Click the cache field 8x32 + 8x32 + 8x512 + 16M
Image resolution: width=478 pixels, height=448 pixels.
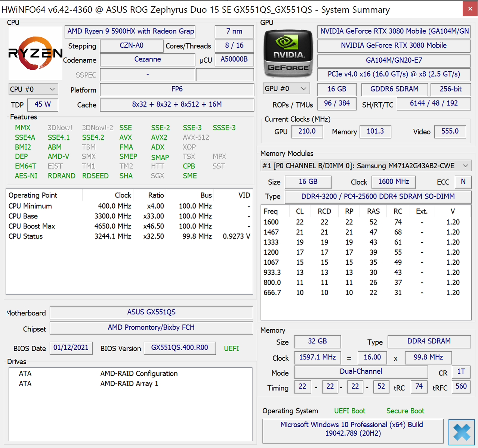(177, 105)
